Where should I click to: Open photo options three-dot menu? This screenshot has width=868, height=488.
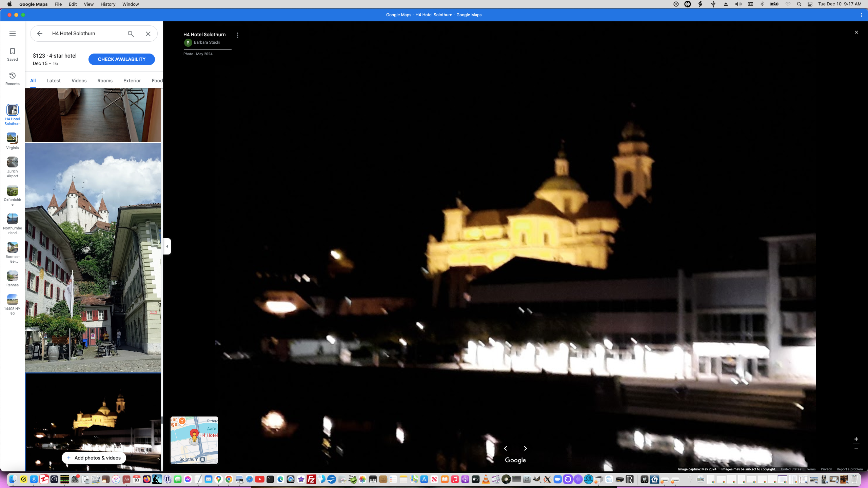[237, 35]
